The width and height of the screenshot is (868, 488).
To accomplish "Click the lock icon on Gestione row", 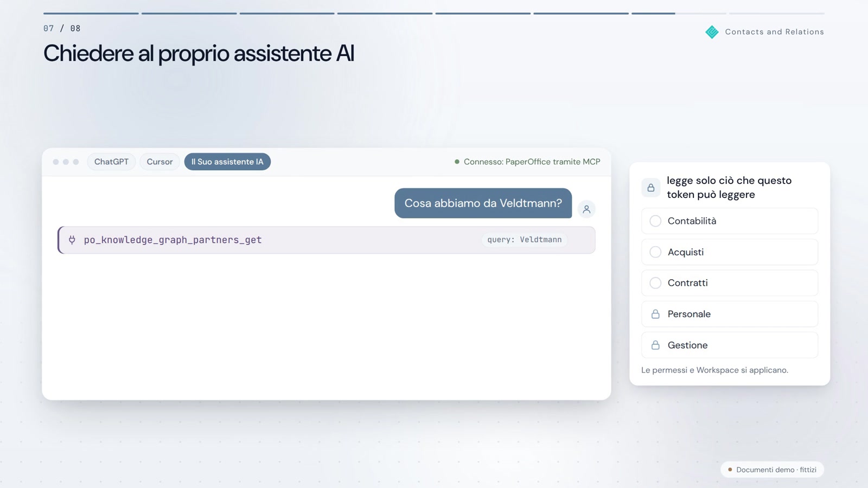I will [x=655, y=345].
